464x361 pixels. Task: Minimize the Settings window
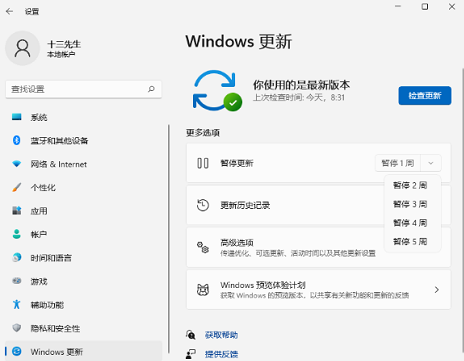point(398,7)
